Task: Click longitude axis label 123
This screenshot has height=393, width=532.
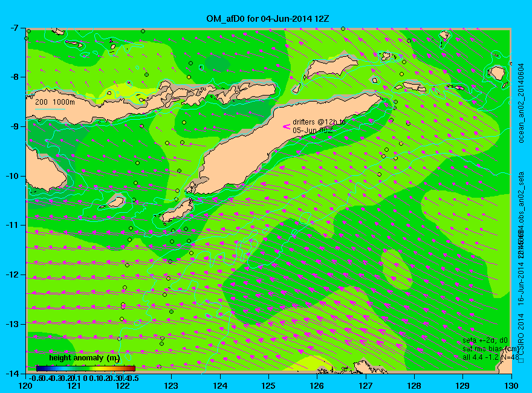Action: coord(171,386)
